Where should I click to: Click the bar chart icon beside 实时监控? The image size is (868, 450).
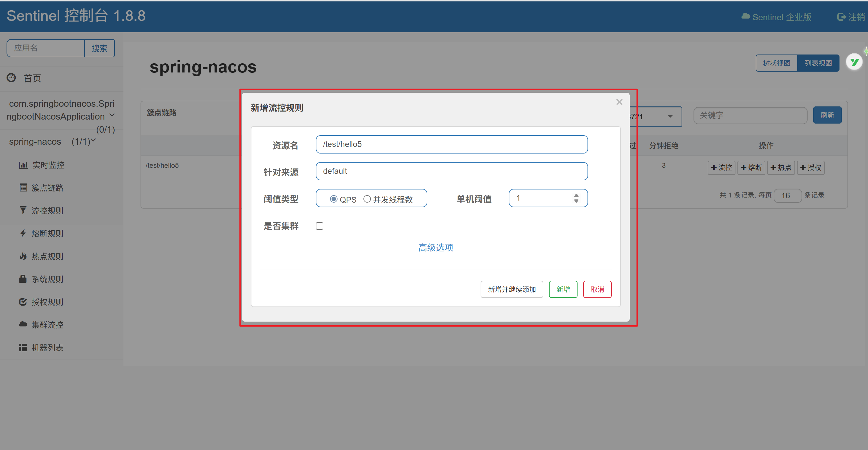pos(23,165)
